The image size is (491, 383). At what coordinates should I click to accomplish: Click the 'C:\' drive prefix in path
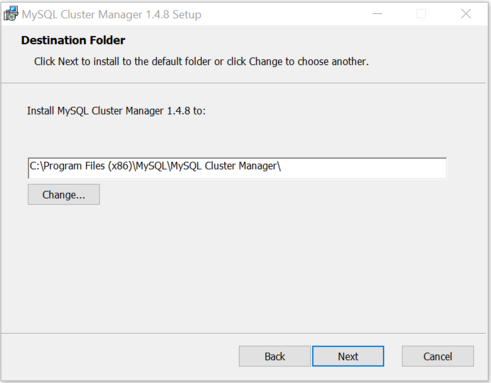(x=36, y=166)
